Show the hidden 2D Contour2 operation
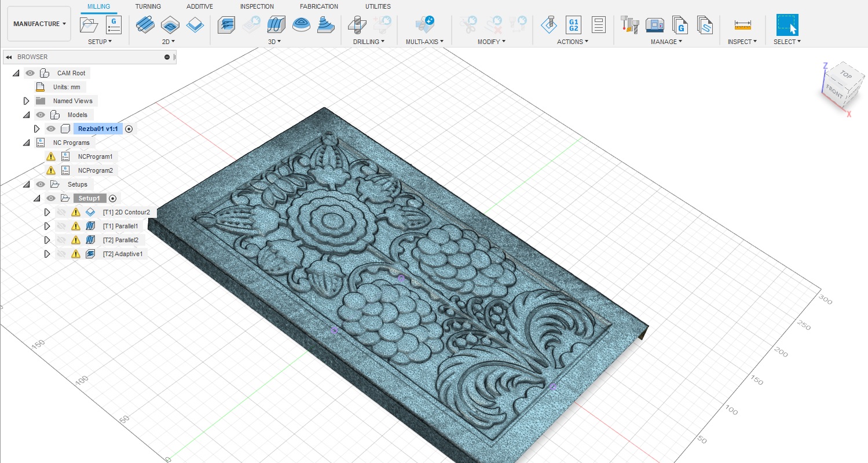 [61, 212]
